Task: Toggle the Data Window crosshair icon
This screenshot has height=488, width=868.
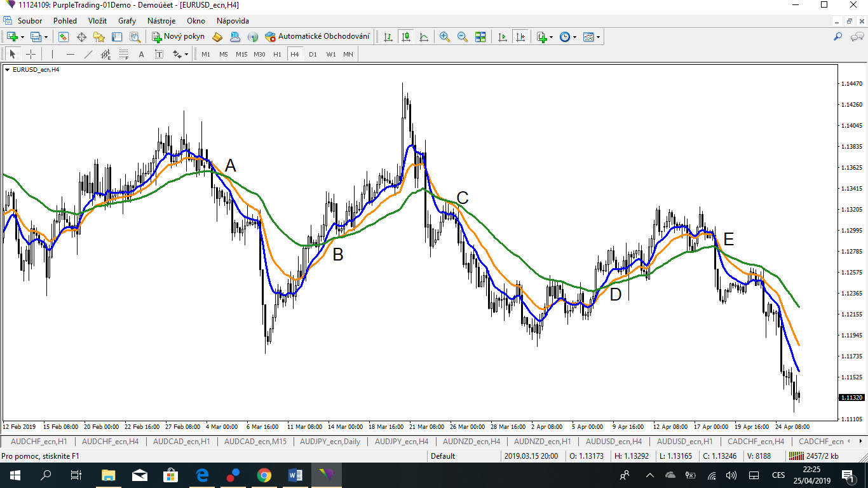Action: [82, 37]
